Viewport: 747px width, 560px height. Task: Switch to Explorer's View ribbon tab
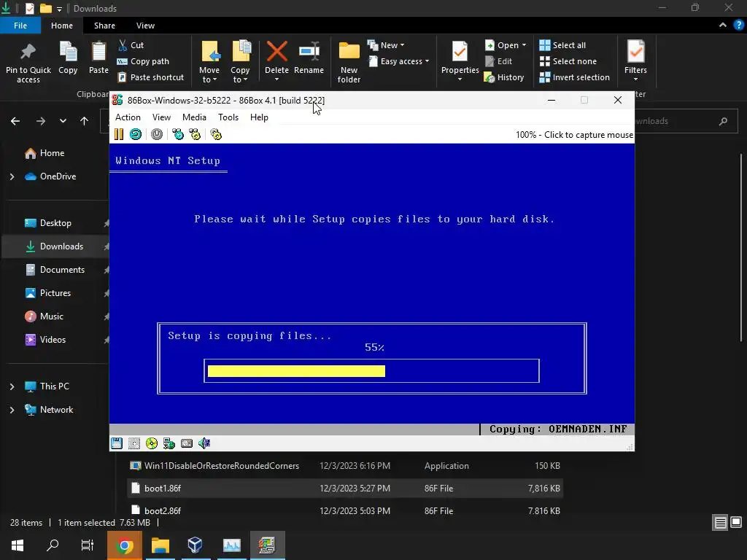coord(145,26)
